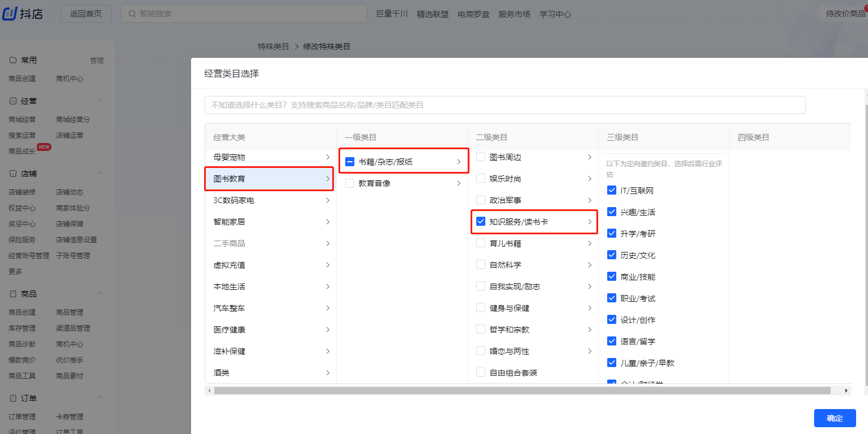Uncheck the 历史/文化 checkbox
The width and height of the screenshot is (868, 434).
612,255
